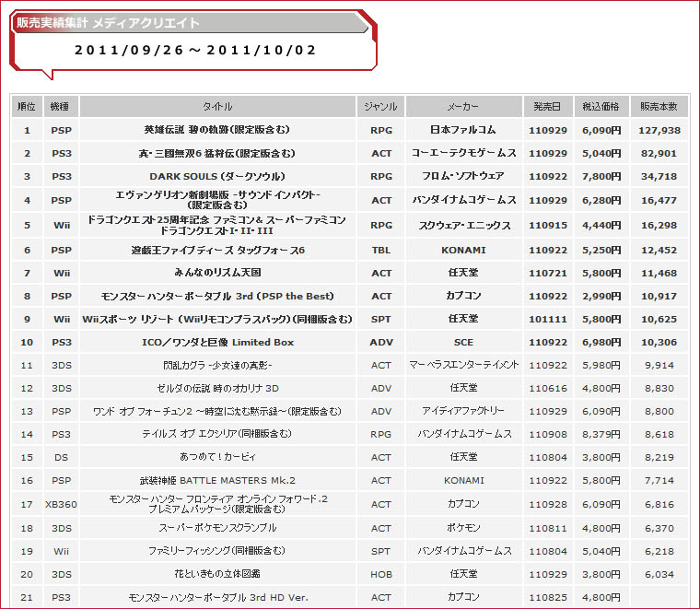This screenshot has height=609, width=700.
Task: Click sales figure 127,938
Action: [659, 131]
